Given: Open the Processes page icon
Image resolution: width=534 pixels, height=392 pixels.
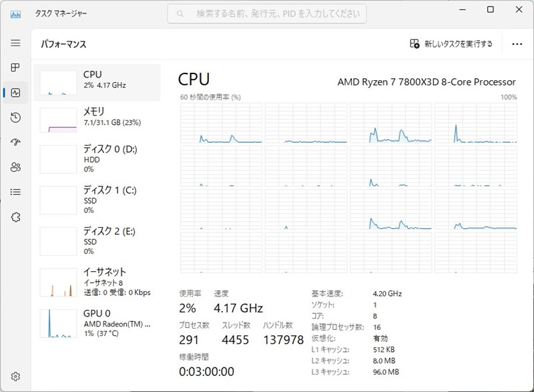Looking at the screenshot, I should click(x=15, y=67).
